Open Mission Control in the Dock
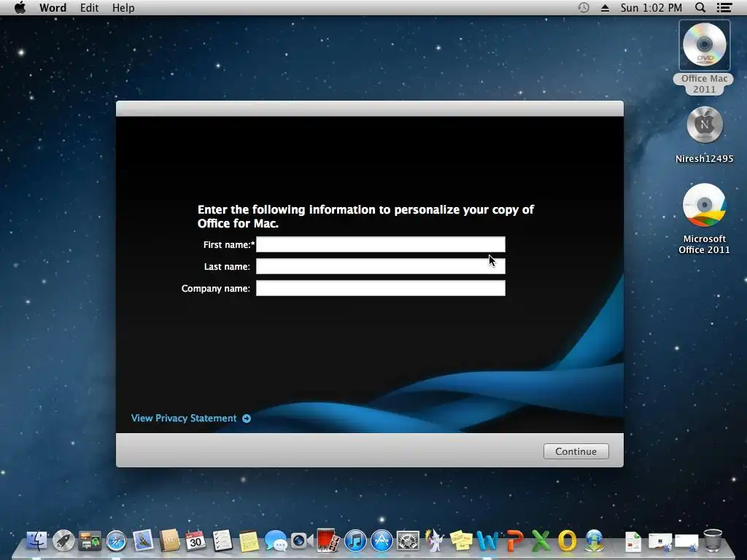The image size is (747, 560). tap(90, 541)
